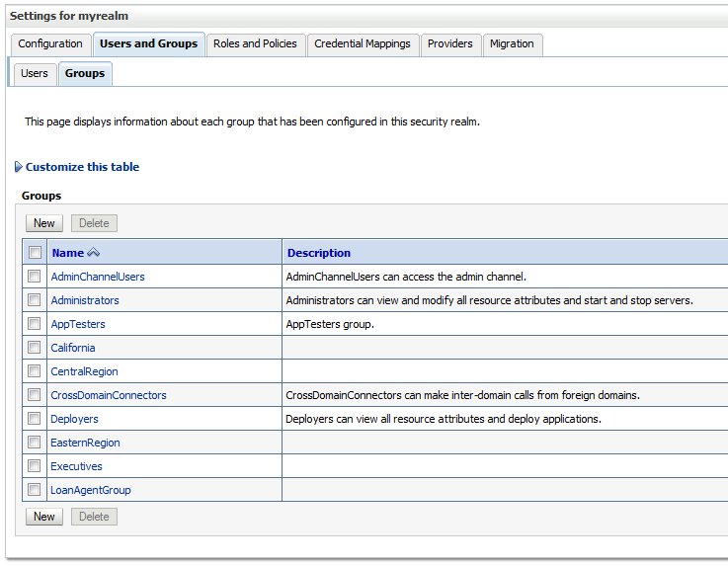Mark the checkbox next to LoanAgentGroup
This screenshot has height=566, width=728.
click(x=35, y=490)
